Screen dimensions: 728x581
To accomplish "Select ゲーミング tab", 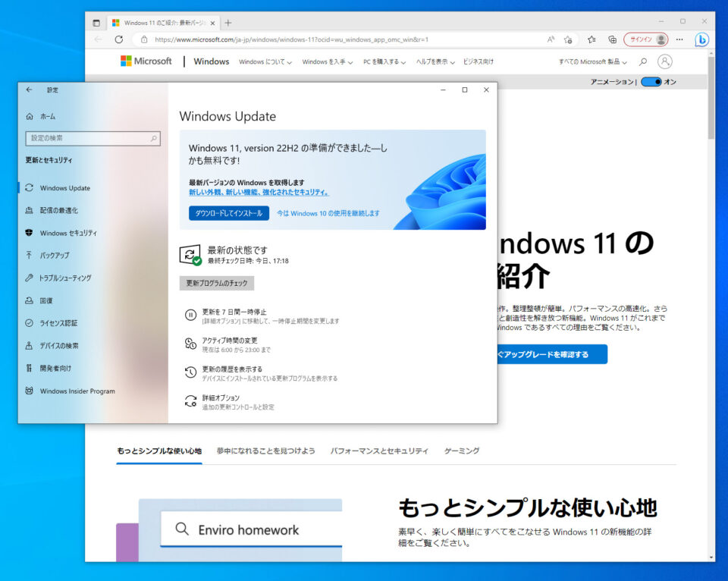I will (x=462, y=451).
